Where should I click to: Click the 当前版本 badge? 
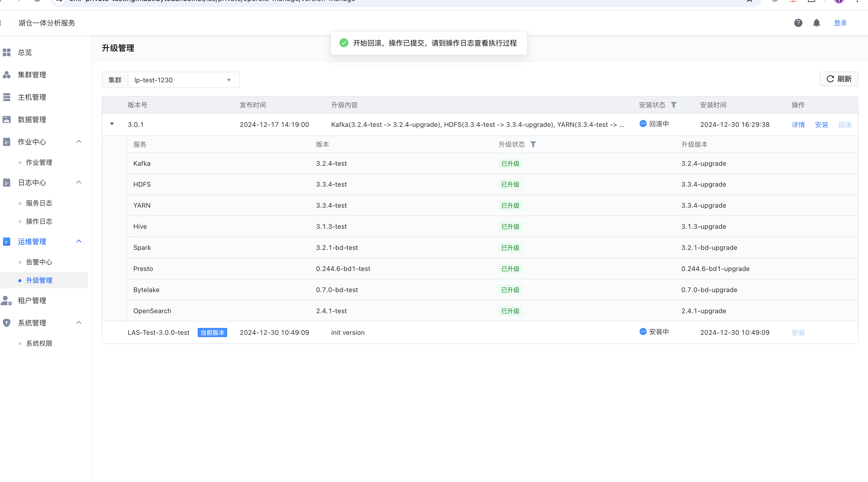point(212,333)
